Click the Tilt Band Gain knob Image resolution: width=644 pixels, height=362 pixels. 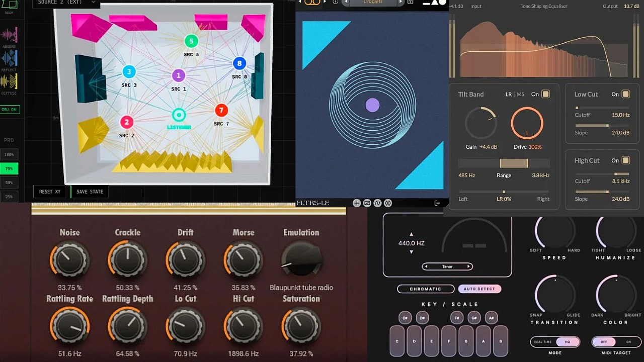click(481, 123)
